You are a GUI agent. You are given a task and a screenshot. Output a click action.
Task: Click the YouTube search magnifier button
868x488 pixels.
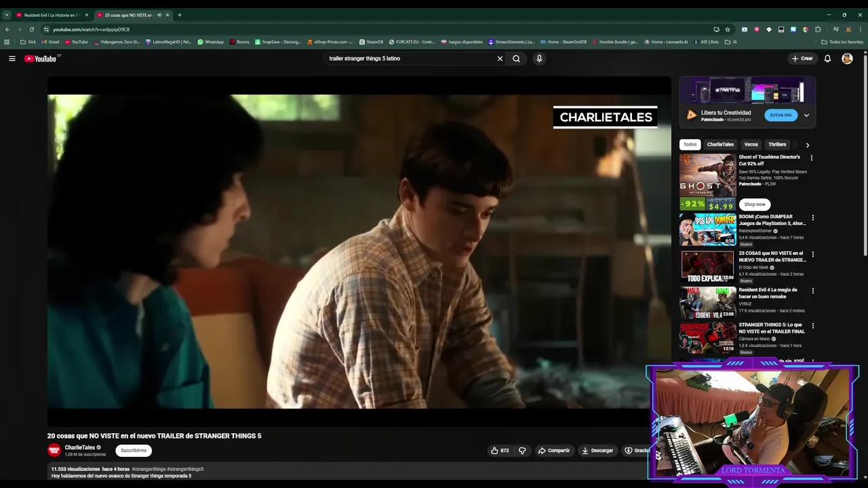[x=516, y=58]
